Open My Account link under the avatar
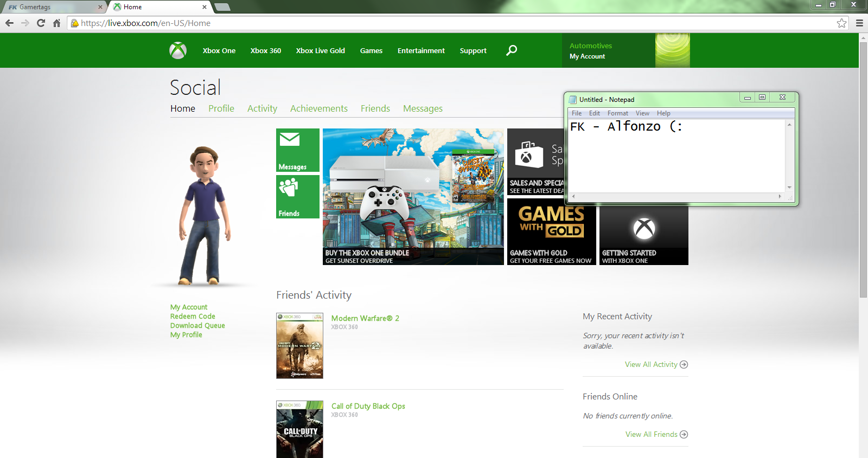Image resolution: width=868 pixels, height=458 pixels. coord(189,307)
